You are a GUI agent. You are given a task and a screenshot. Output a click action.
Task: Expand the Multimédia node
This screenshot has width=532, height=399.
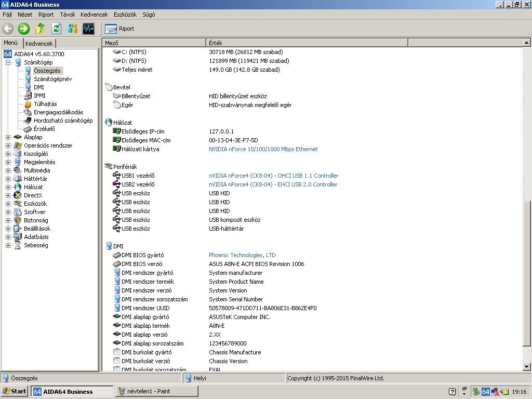click(8, 170)
